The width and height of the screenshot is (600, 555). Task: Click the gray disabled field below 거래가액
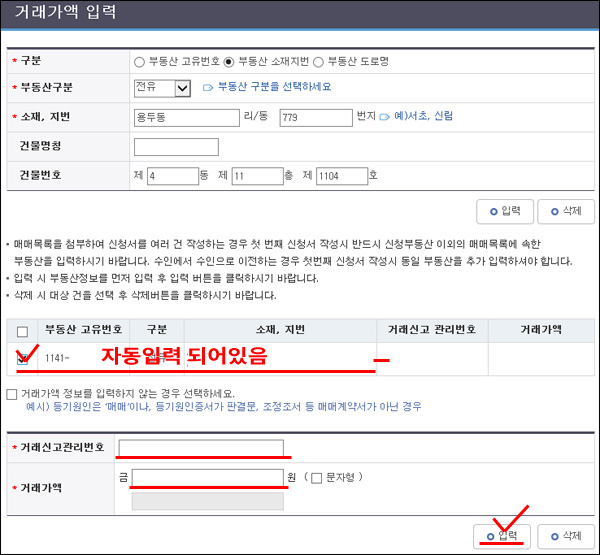tap(208, 501)
